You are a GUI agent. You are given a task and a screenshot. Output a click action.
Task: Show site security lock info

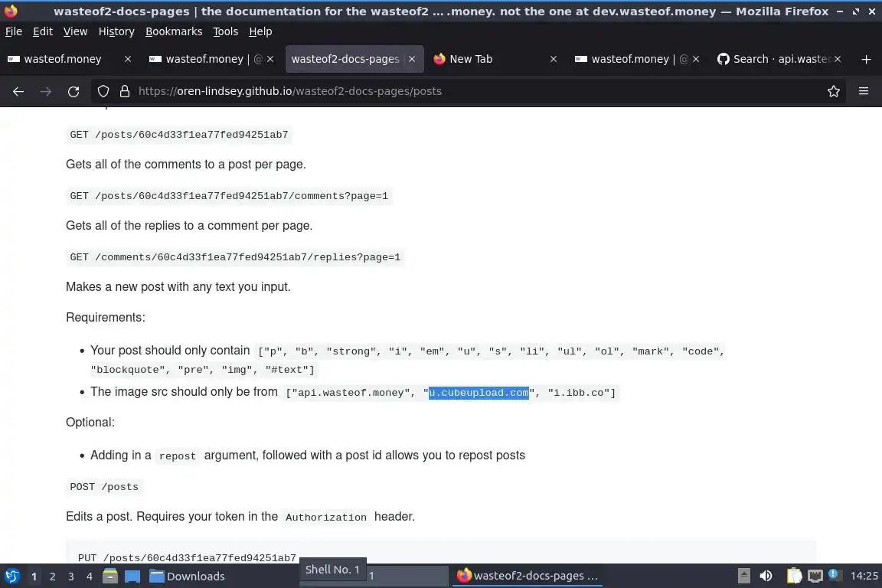(125, 91)
